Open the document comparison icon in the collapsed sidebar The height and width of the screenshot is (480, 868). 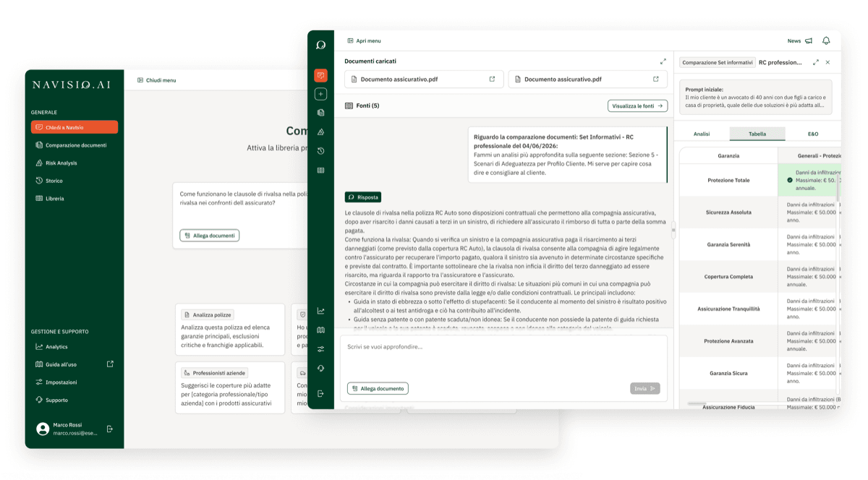point(320,113)
